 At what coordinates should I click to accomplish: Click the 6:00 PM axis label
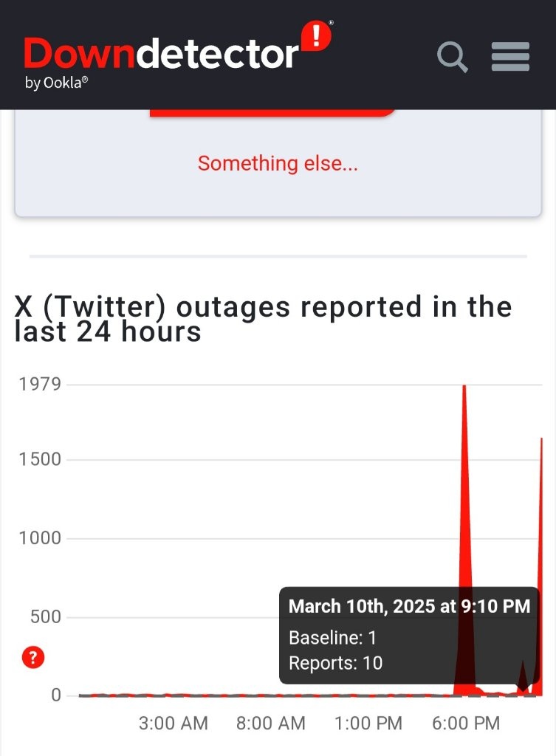466,724
